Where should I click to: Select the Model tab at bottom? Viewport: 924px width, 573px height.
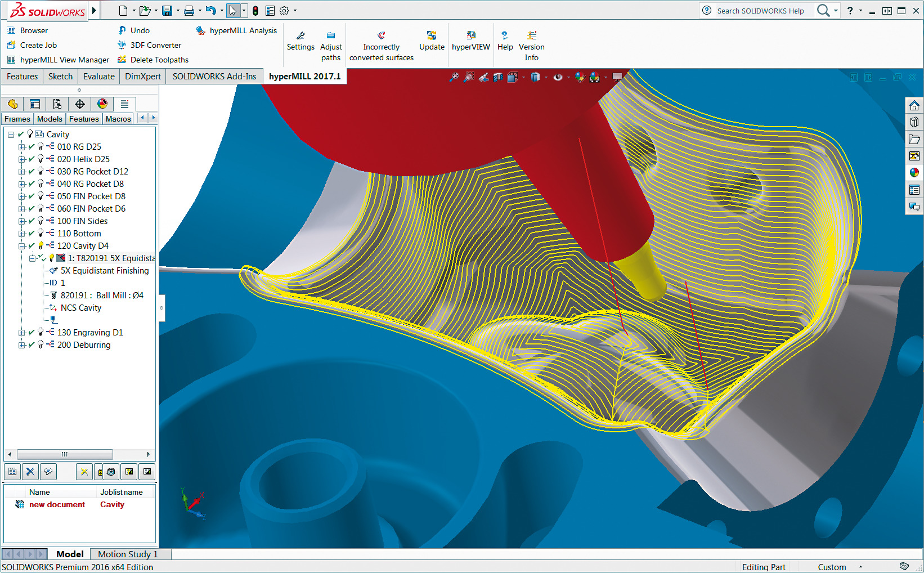pyautogui.click(x=70, y=554)
